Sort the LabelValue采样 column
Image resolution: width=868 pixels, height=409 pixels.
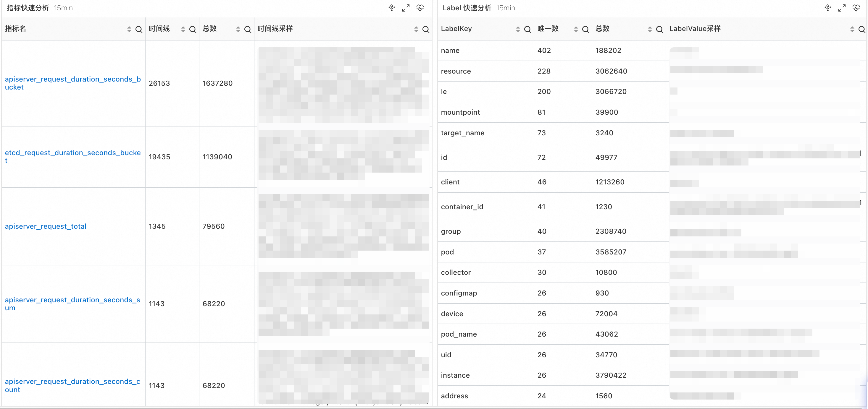[x=852, y=30]
